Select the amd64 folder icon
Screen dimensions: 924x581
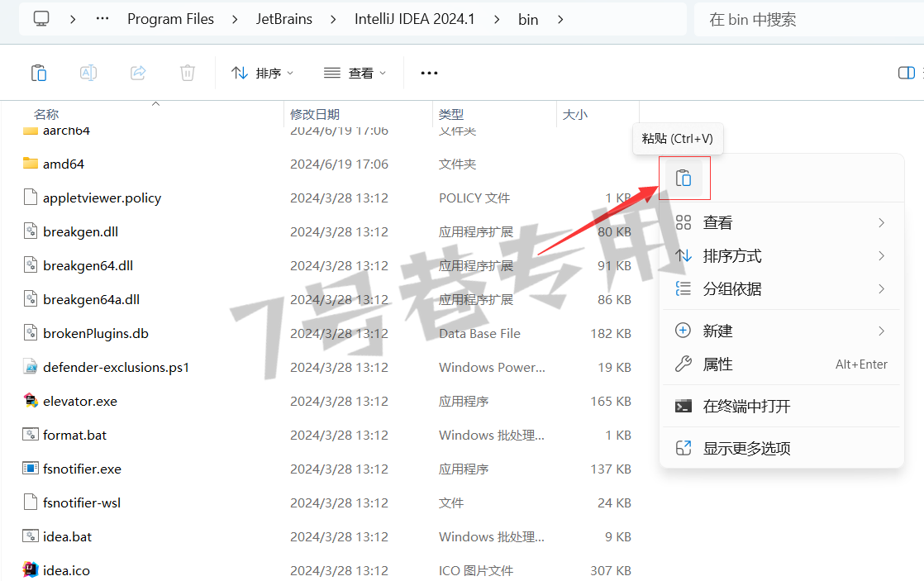[x=31, y=163]
